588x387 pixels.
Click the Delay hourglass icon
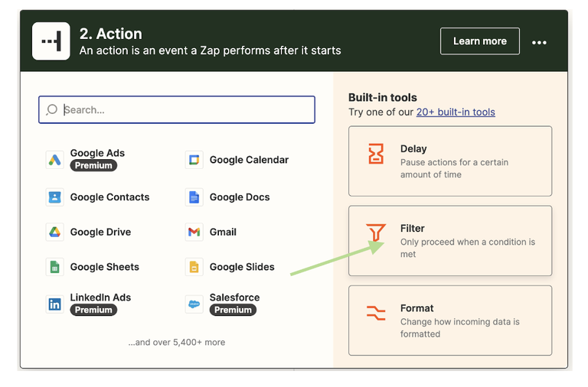(376, 154)
